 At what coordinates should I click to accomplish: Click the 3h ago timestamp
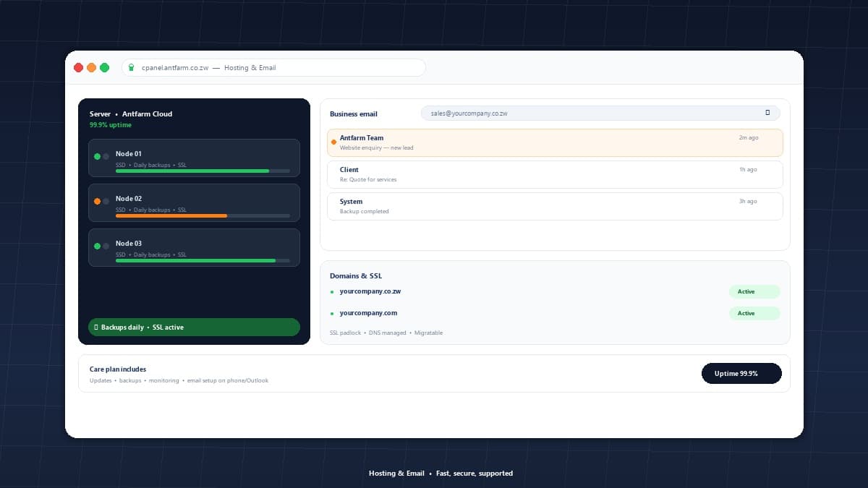748,202
